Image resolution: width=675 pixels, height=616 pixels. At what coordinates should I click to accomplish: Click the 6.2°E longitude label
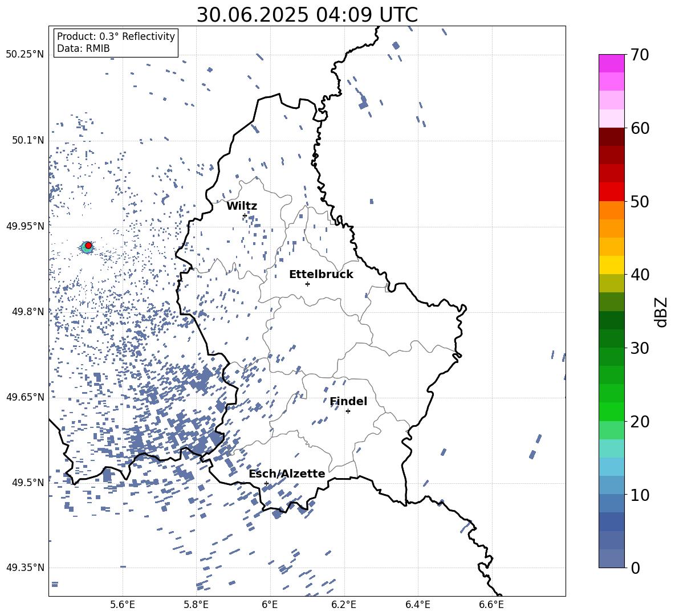pos(344,605)
